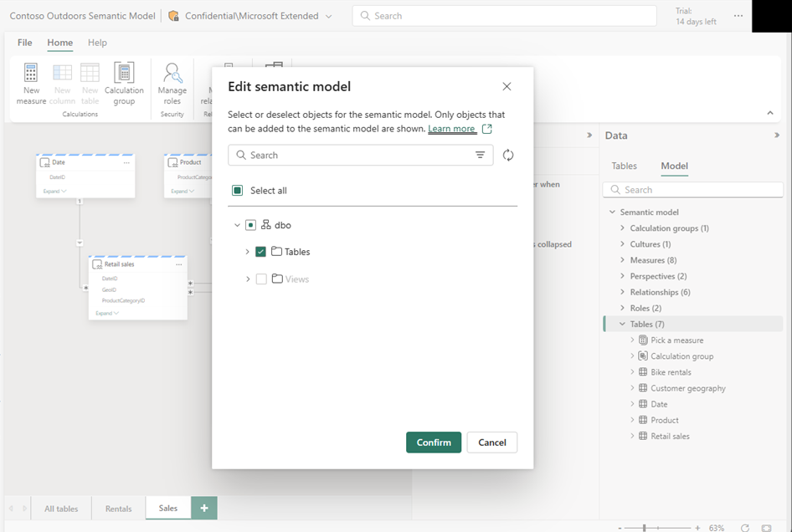Open the Date table card ellipsis menu

tap(126, 162)
